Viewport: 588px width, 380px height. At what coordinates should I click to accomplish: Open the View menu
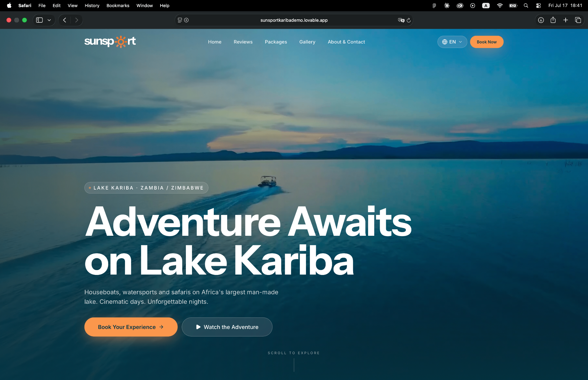(x=73, y=6)
